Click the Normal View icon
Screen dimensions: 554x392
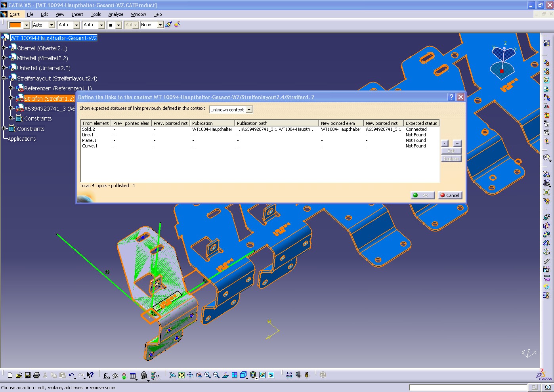[225, 375]
